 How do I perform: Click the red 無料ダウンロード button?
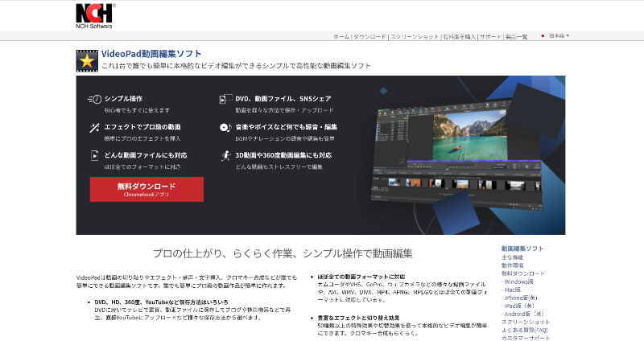click(x=147, y=189)
